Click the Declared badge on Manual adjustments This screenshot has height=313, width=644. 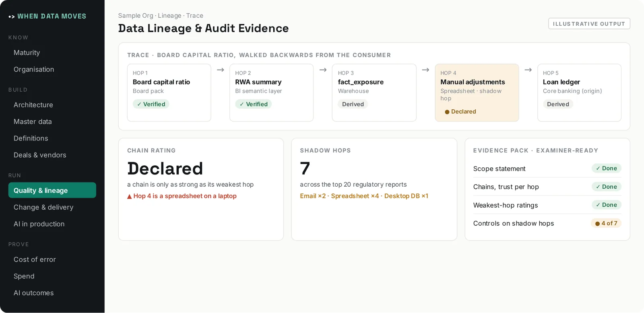click(460, 111)
